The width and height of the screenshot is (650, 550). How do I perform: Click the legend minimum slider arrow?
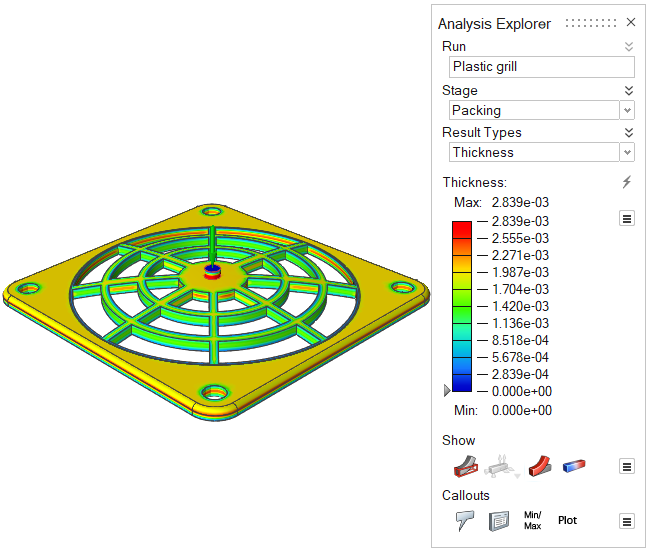[447, 391]
